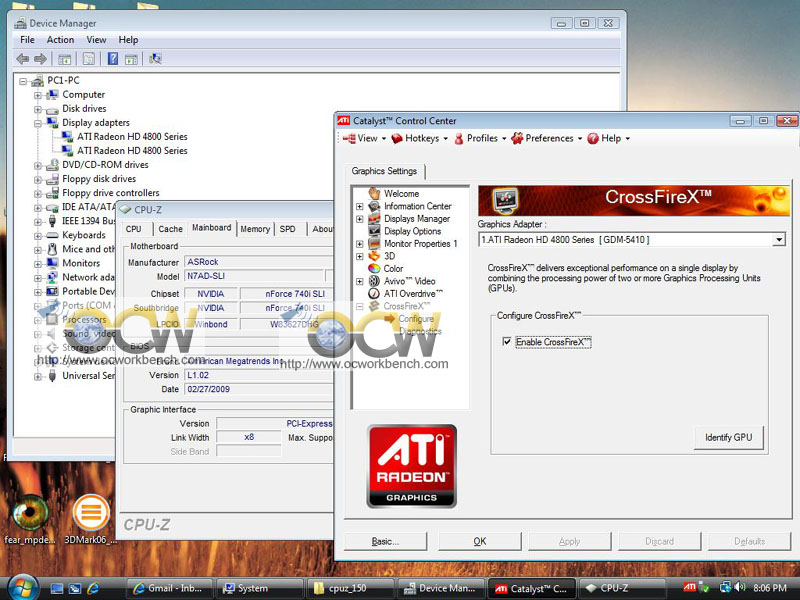Screen dimensions: 800x600
Task: Open Help in Catalyst toolbar
Action: (x=608, y=138)
